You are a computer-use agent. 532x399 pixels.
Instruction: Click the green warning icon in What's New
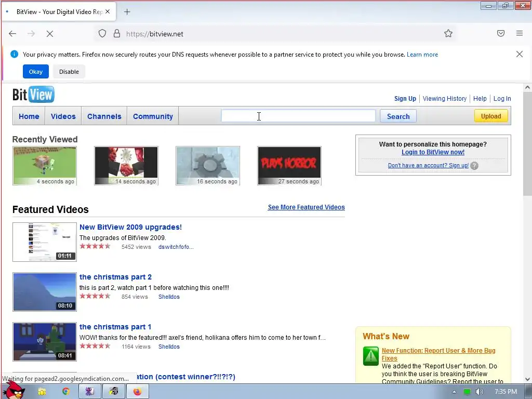371,356
